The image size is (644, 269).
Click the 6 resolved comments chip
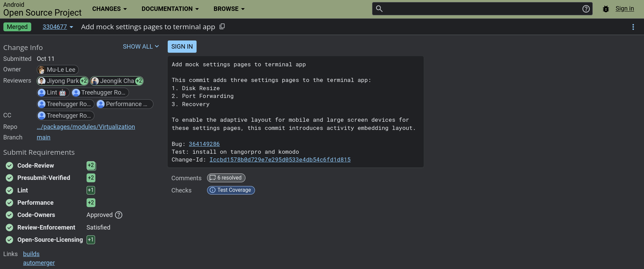tap(226, 178)
